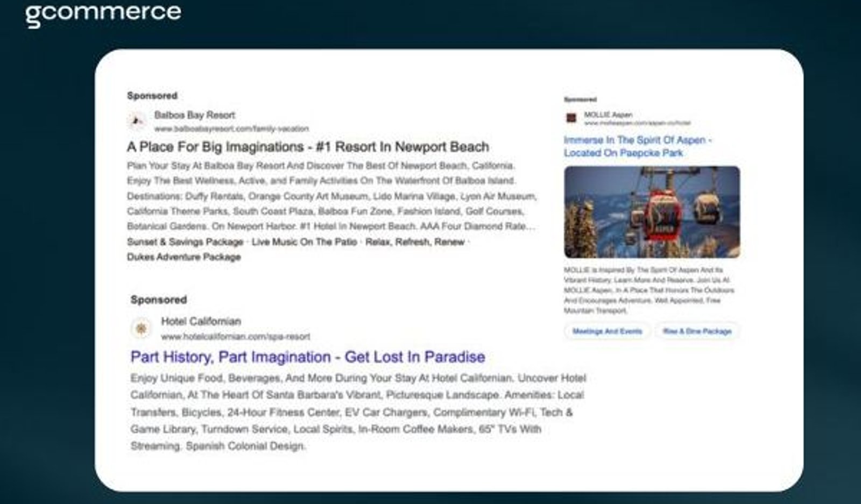
Task: Click the MOLLIE Aspen advertiser name
Action: 608,115
